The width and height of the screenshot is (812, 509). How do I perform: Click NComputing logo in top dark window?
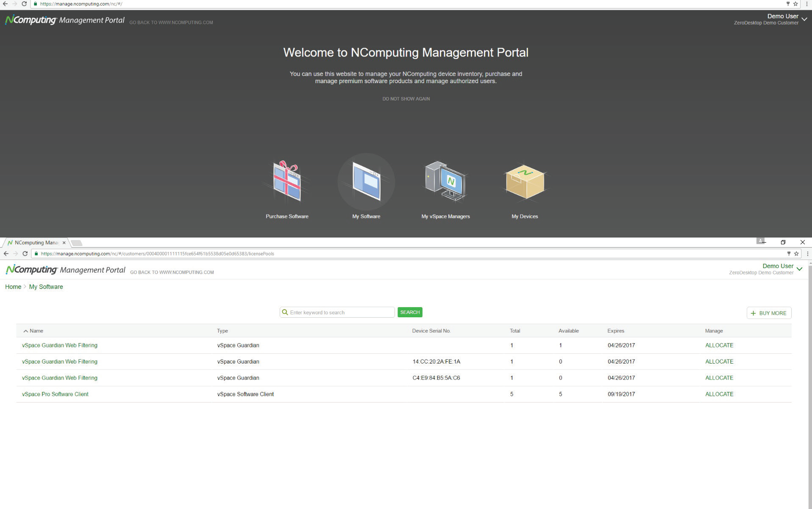(30, 20)
